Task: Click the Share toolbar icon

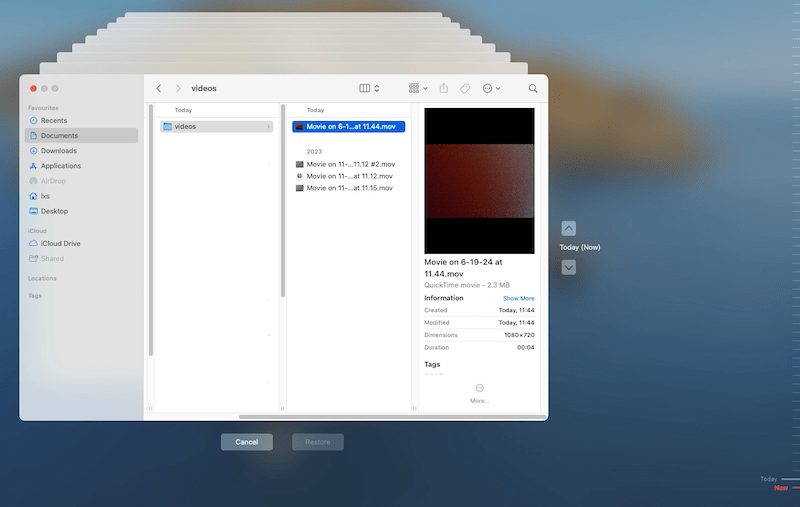Action: 444,88
